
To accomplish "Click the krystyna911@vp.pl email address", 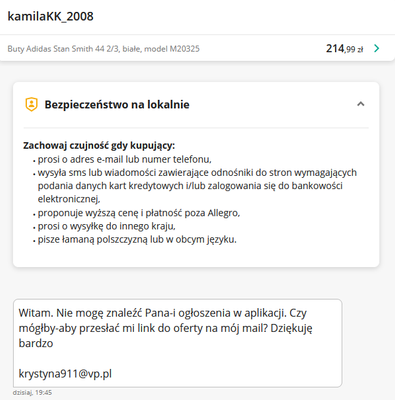I will point(65,374).
